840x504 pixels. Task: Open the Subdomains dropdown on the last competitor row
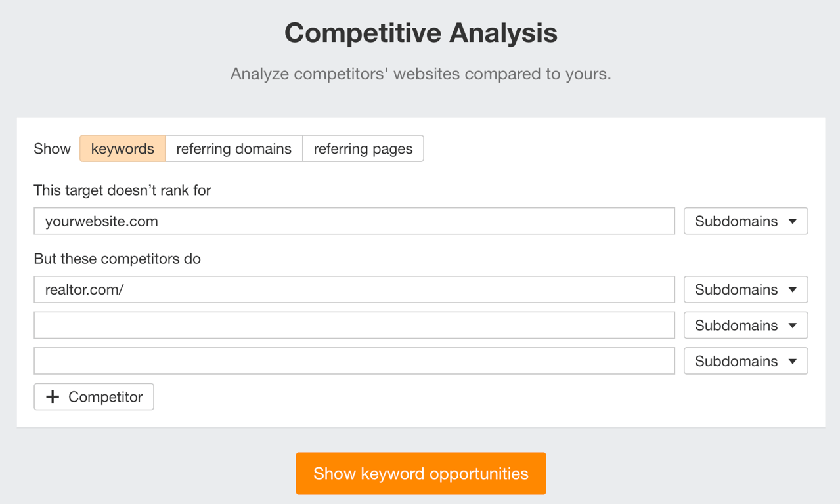point(745,361)
